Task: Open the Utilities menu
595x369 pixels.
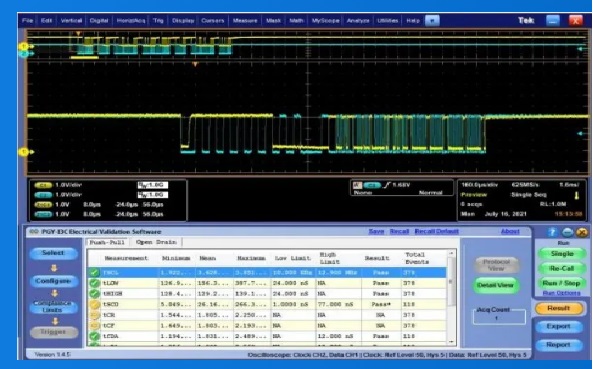Action: [388, 20]
